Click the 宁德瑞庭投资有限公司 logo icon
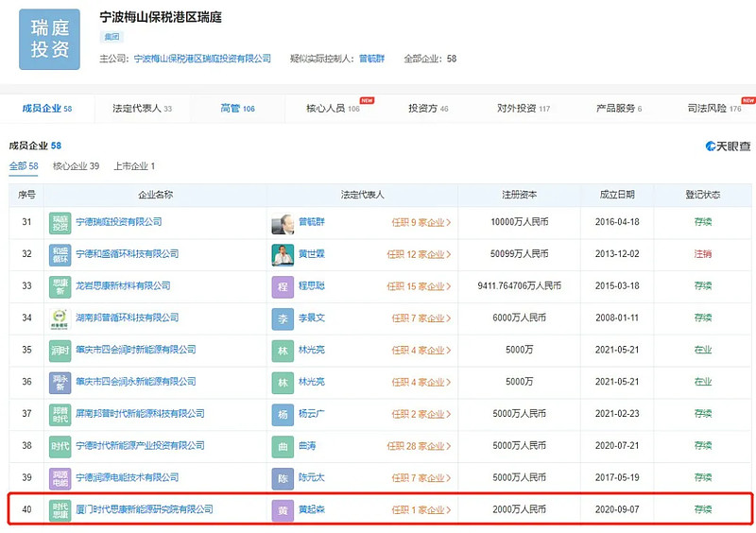 pos(60,222)
